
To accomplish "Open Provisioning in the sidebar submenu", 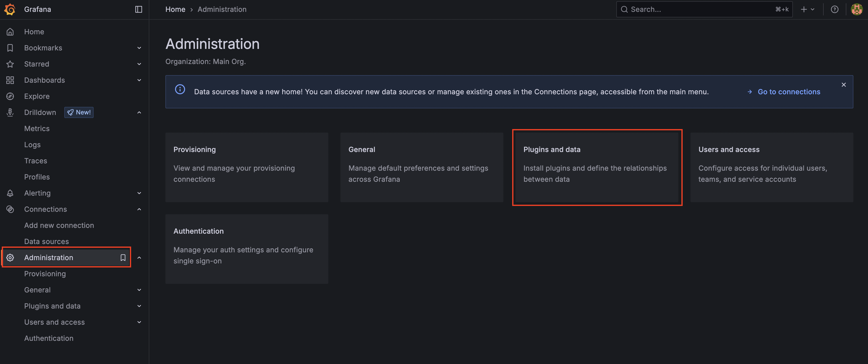I will click(x=45, y=274).
